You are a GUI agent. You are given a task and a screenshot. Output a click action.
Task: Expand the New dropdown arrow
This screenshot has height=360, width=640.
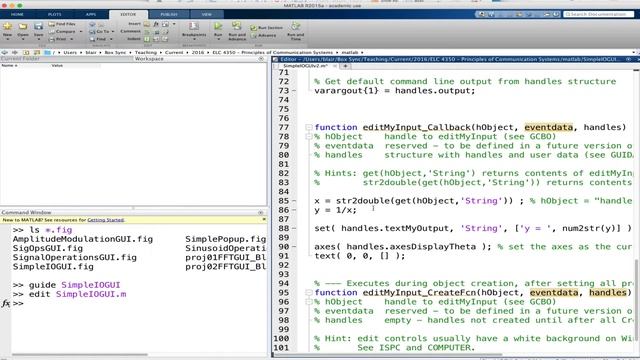[7, 40]
